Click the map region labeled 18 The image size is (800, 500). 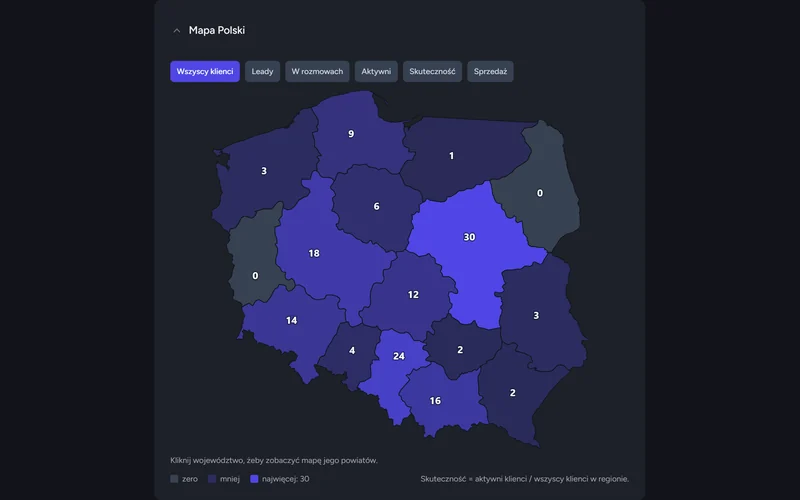click(x=314, y=254)
